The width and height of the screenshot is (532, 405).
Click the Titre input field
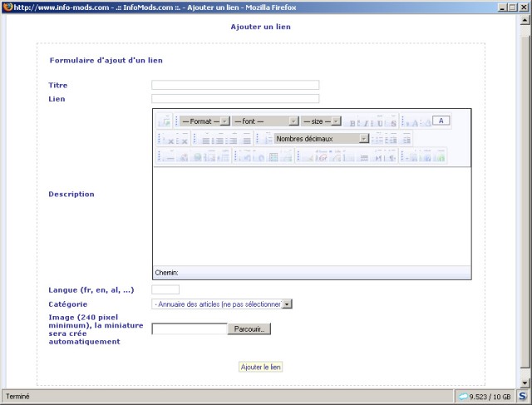click(235, 85)
